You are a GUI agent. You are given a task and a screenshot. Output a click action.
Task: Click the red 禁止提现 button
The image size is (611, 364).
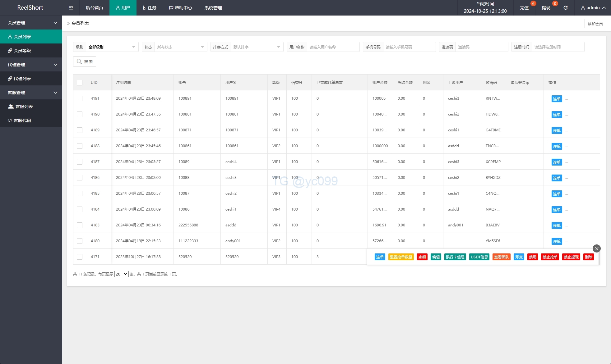click(x=571, y=257)
